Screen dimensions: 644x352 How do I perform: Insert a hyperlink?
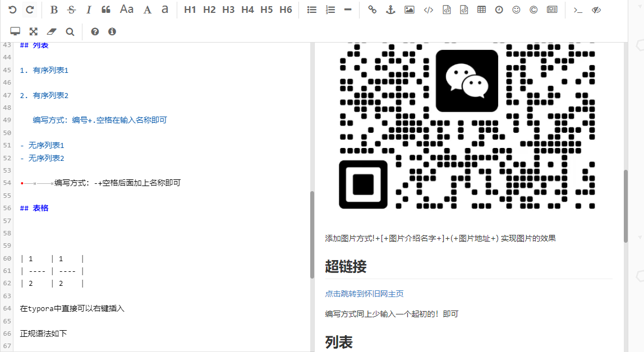[372, 10]
